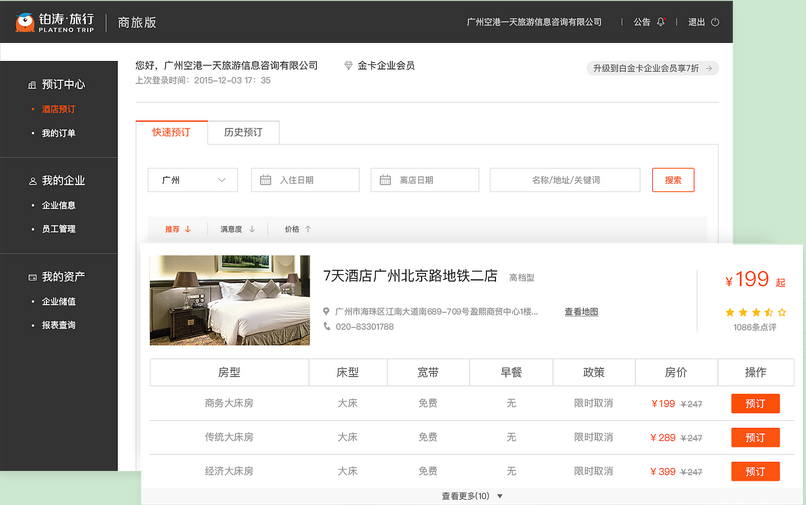Book the 传统大床房 with 预订
The width and height of the screenshot is (806, 505).
755,438
